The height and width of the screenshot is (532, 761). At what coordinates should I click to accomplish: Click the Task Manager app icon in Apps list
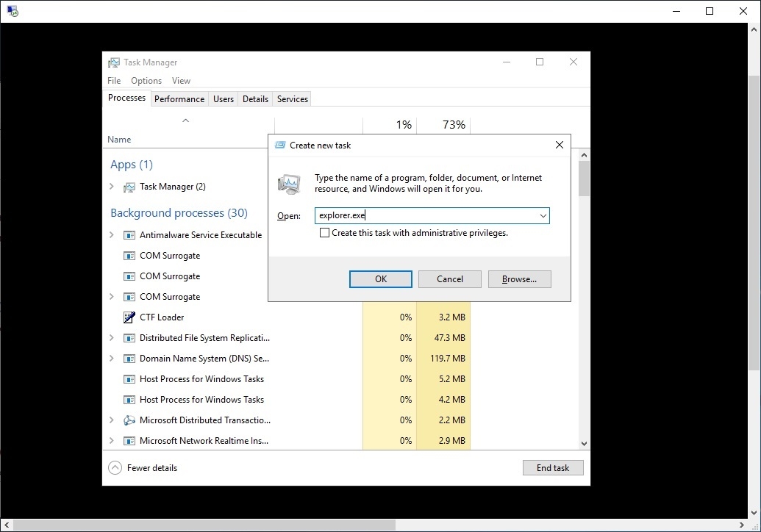(x=129, y=187)
